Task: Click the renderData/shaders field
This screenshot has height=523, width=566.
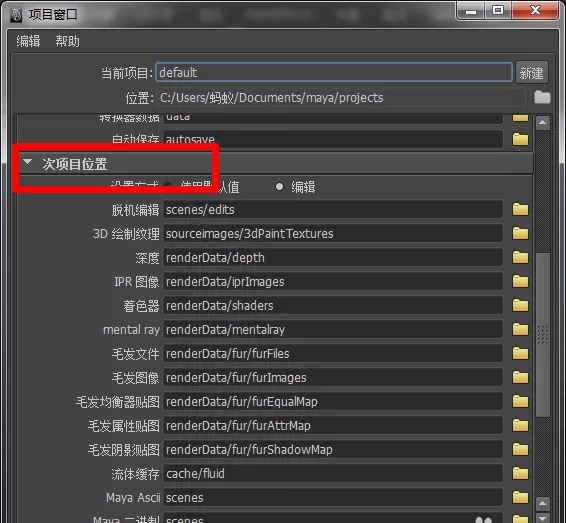Action: (333, 306)
